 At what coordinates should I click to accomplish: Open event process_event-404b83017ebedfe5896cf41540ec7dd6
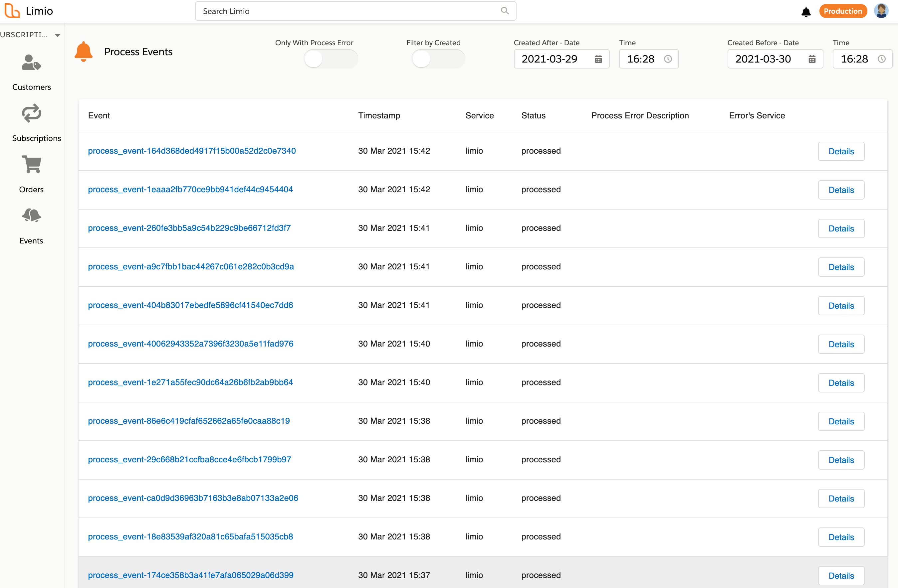click(x=190, y=305)
